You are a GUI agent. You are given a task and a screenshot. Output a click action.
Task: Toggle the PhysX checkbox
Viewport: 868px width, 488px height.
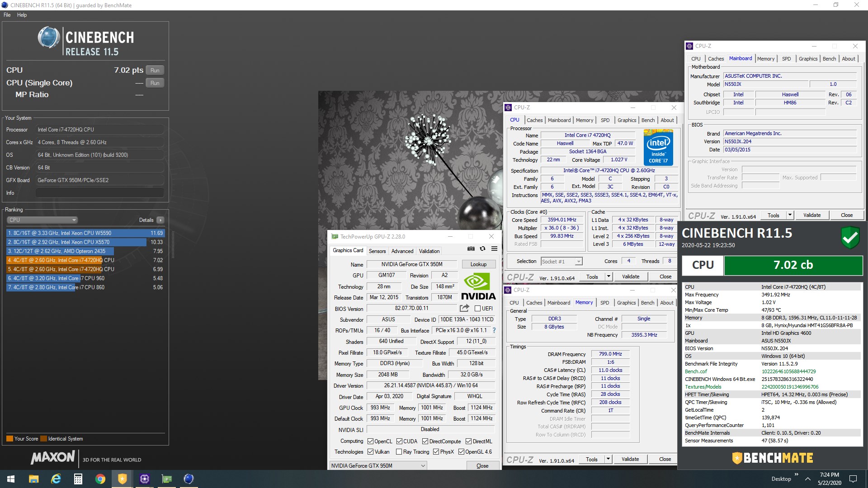[x=436, y=452]
